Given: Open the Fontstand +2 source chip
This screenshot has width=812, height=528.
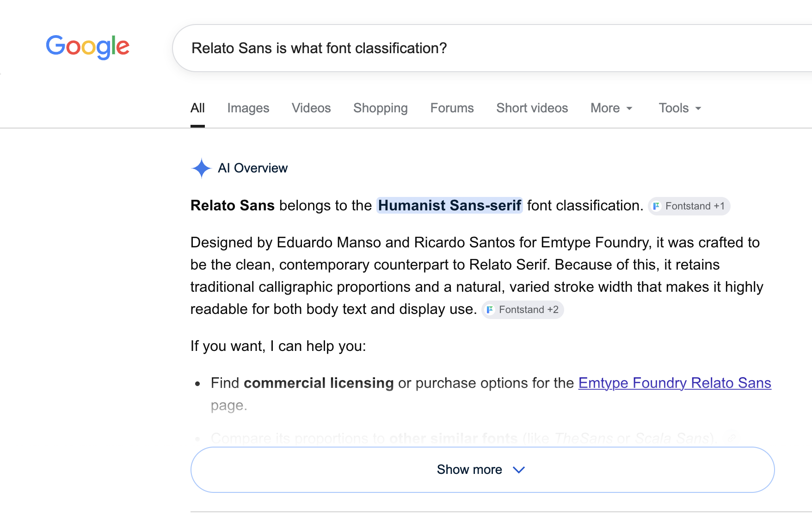Looking at the screenshot, I should (523, 310).
